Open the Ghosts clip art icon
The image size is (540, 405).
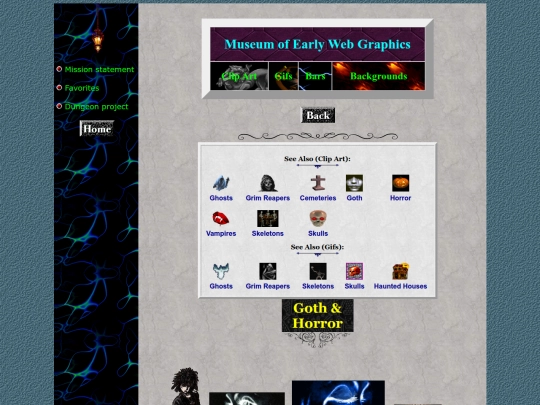pyautogui.click(x=221, y=183)
